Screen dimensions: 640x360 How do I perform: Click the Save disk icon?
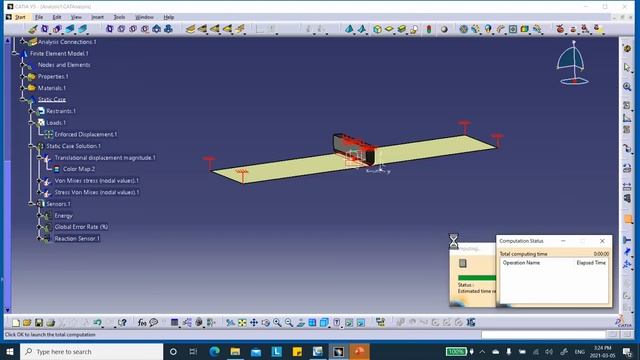pos(39,323)
